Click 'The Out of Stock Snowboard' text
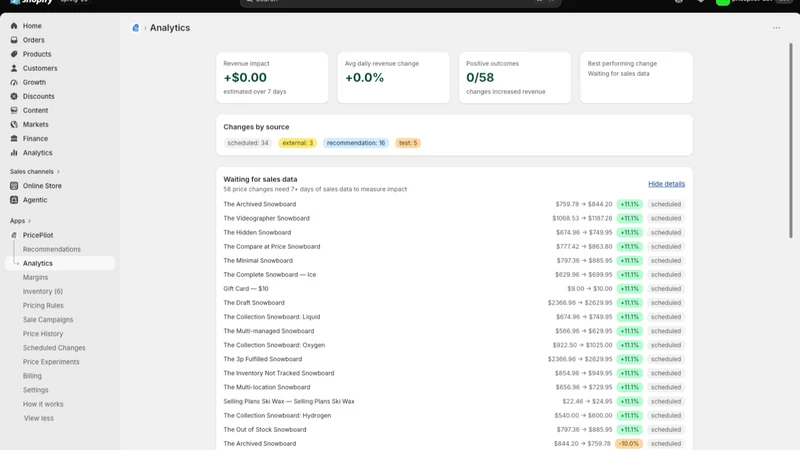The width and height of the screenshot is (800, 450). coord(265,430)
